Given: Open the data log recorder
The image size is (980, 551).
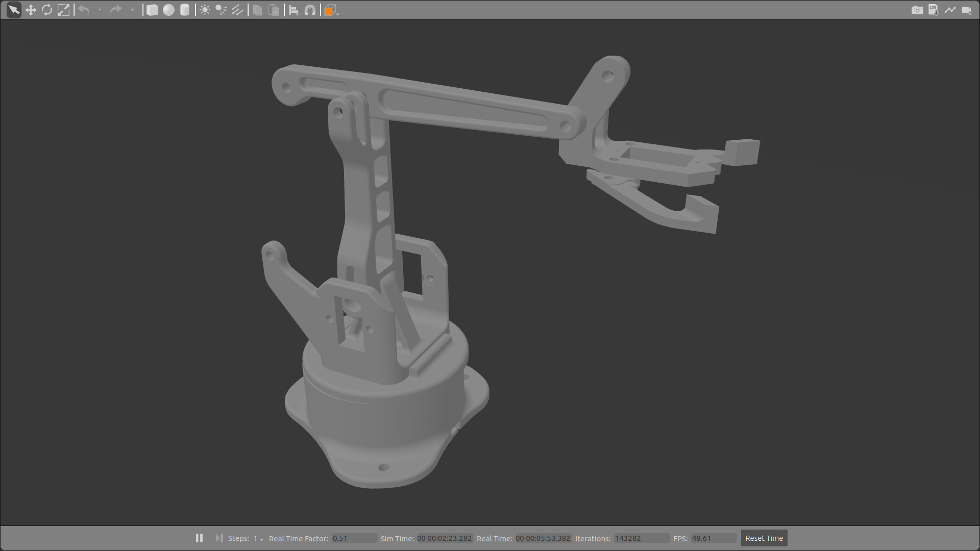Looking at the screenshot, I should click(934, 10).
